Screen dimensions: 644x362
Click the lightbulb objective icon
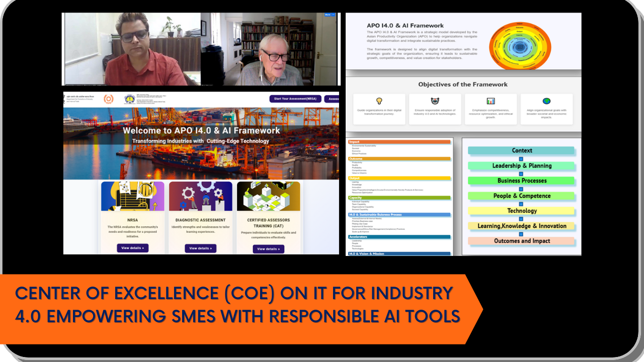pyautogui.click(x=379, y=101)
